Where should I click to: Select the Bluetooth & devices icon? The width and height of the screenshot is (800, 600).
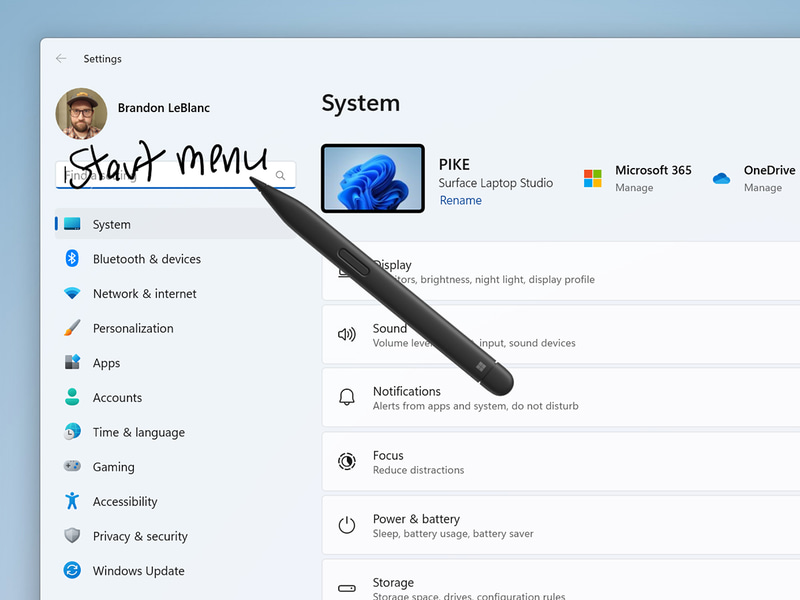[x=71, y=259]
